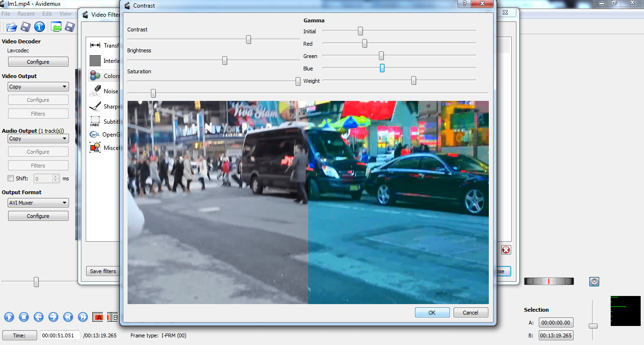644x345 pixels.
Task: Click Configure under Video Output
Action: coord(38,100)
